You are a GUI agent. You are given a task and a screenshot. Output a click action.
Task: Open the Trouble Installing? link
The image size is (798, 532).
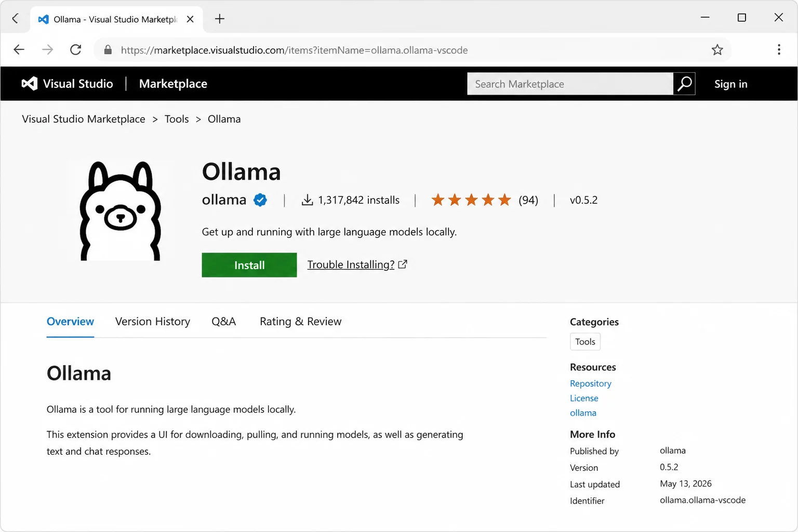pos(351,264)
